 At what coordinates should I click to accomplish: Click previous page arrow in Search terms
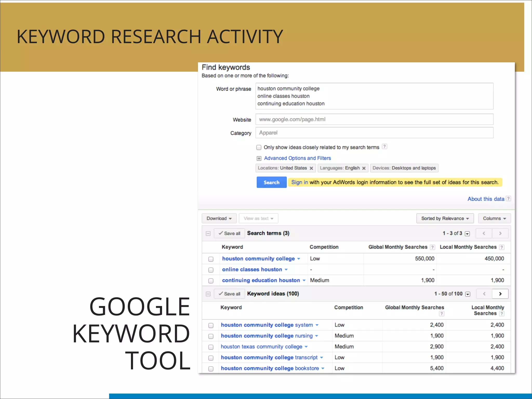click(x=484, y=233)
